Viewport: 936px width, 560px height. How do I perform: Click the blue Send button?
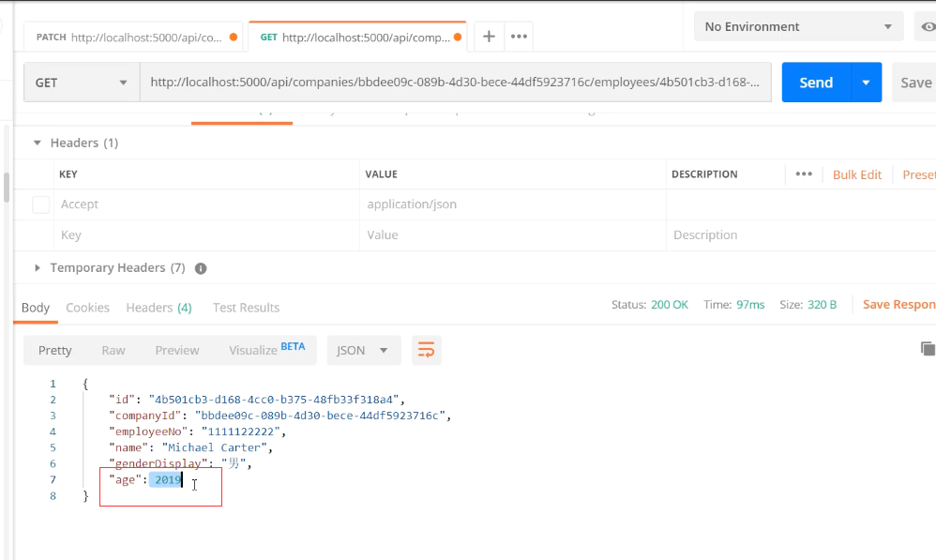coord(816,83)
